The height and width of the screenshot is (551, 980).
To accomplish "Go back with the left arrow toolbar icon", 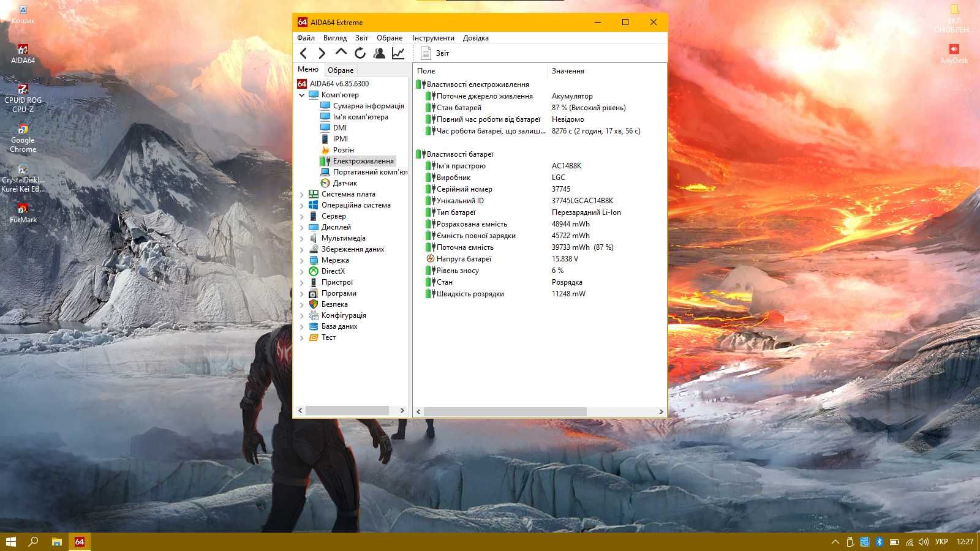I will pos(304,53).
